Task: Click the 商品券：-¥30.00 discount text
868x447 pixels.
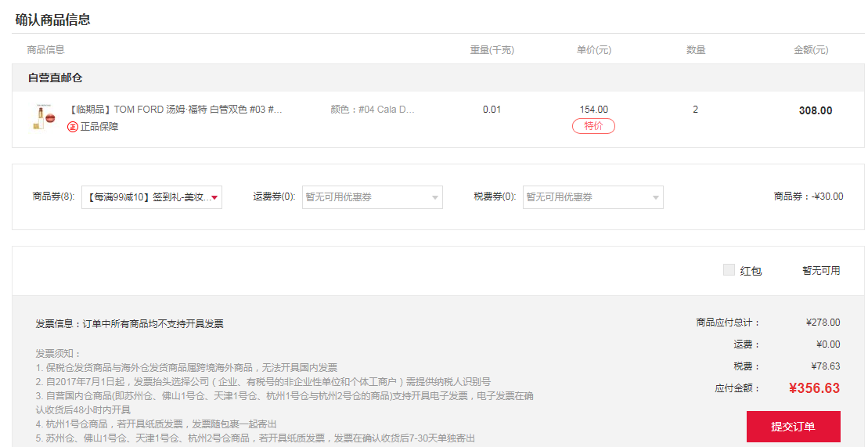Action: [x=809, y=196]
